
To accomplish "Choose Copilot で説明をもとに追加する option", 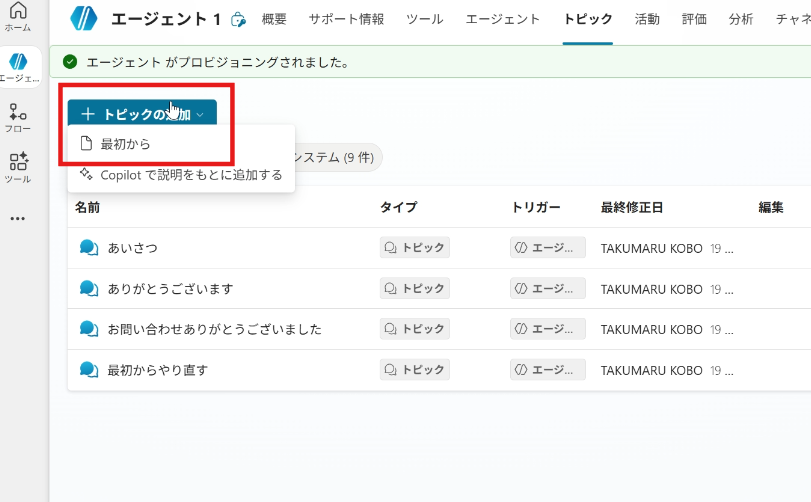I will click(x=190, y=175).
